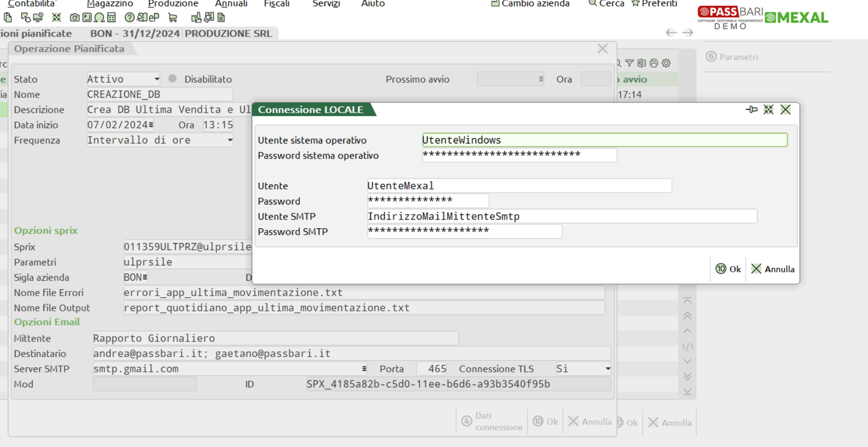Open the Servizi menu
The height and width of the screenshot is (447, 868).
[326, 4]
